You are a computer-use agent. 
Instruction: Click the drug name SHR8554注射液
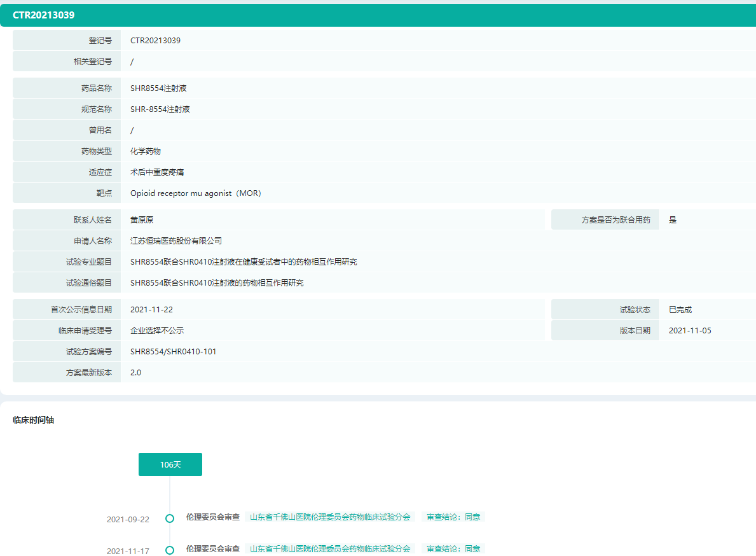[158, 88]
